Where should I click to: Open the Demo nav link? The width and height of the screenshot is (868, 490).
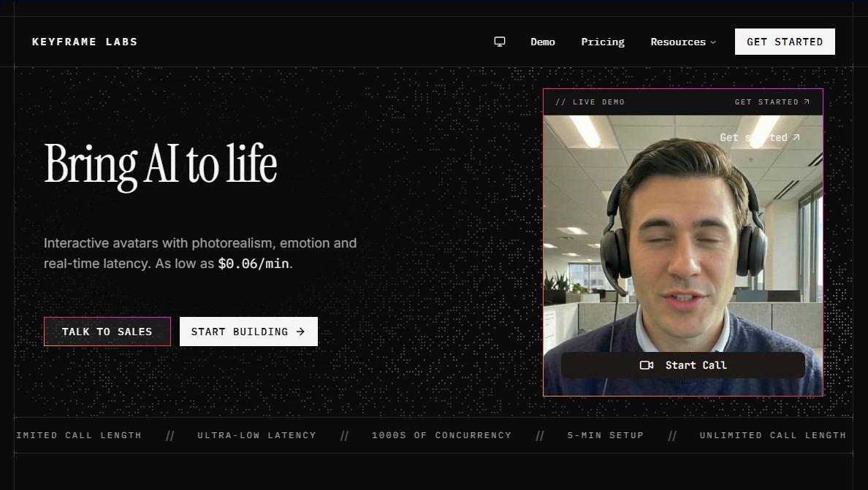542,42
